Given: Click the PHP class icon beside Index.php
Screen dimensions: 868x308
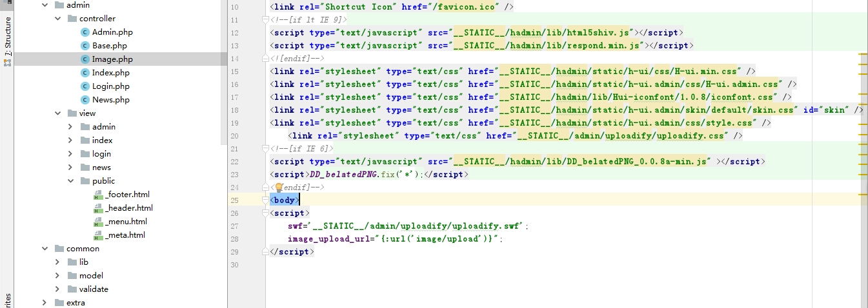Looking at the screenshot, I should 85,73.
